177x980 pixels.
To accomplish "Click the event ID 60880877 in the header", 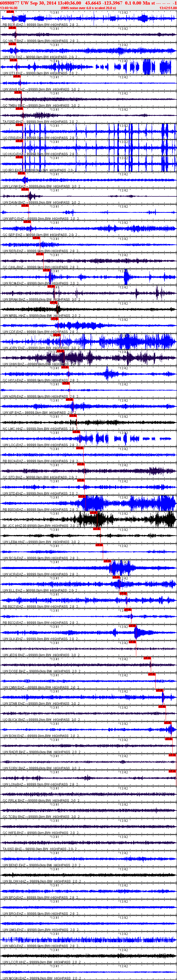I will pyautogui.click(x=9, y=3).
